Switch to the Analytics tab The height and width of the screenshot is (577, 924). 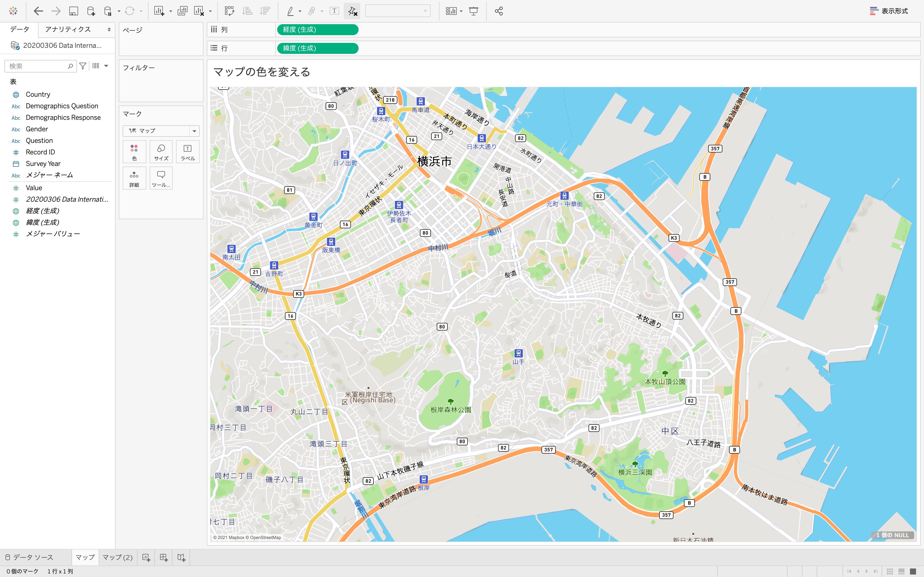68,29
